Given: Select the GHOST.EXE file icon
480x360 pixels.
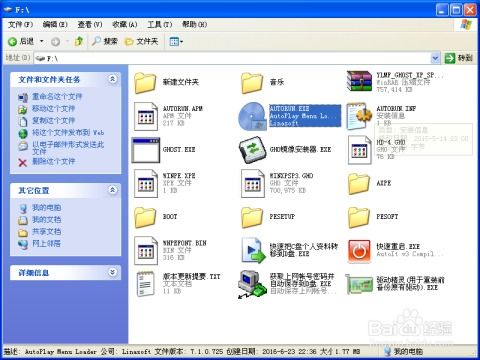Looking at the screenshot, I should (146, 150).
